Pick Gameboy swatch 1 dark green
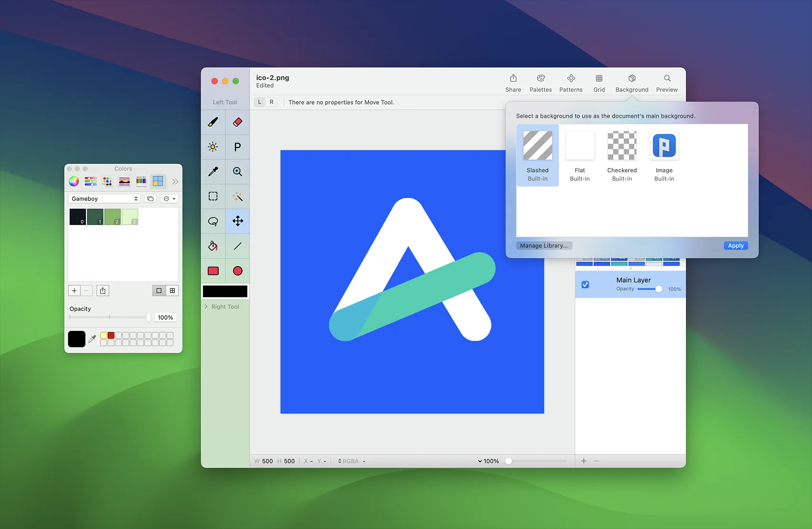Image resolution: width=812 pixels, height=529 pixels. tap(95, 216)
